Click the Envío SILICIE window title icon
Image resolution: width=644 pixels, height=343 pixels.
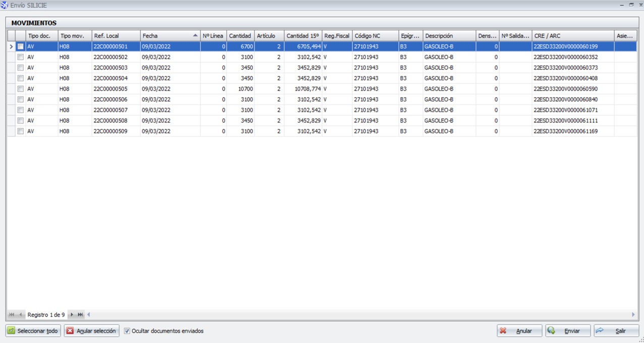tap(5, 5)
